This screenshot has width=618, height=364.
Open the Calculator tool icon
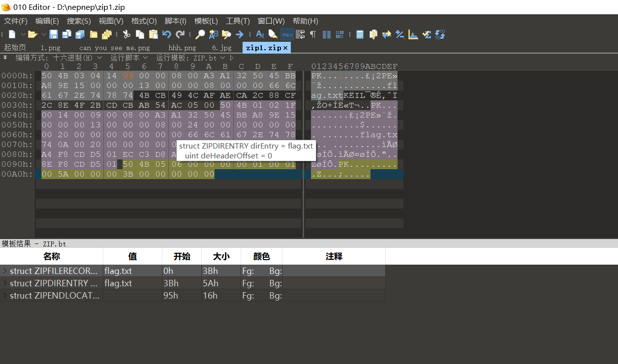click(360, 34)
